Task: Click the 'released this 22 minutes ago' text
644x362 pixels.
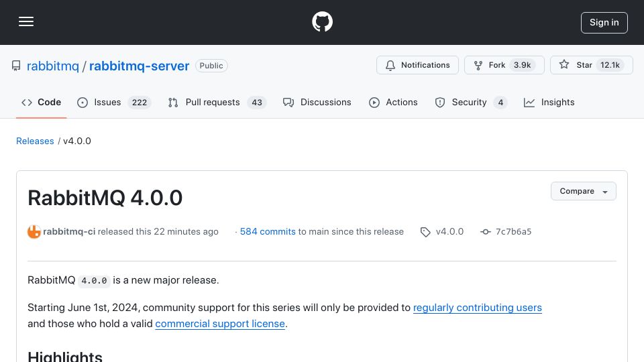Action: click(158, 231)
